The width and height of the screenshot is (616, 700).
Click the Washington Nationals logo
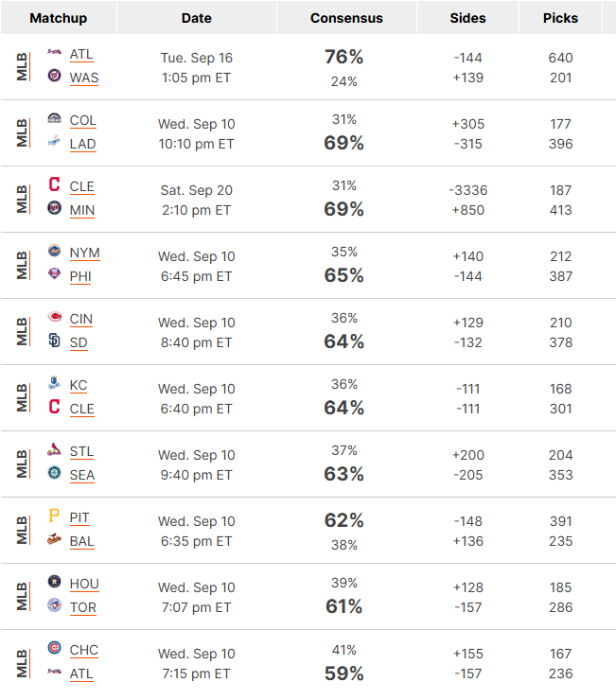[54, 75]
